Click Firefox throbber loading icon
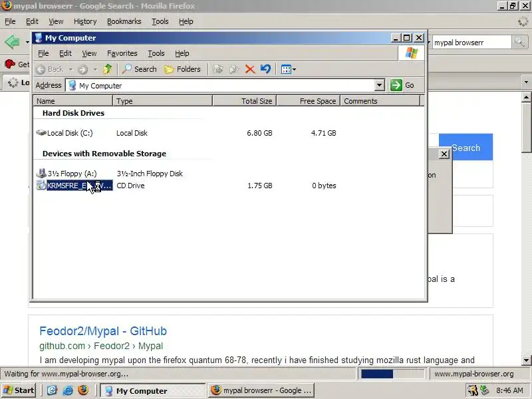The width and height of the screenshot is (532, 399). (x=523, y=22)
